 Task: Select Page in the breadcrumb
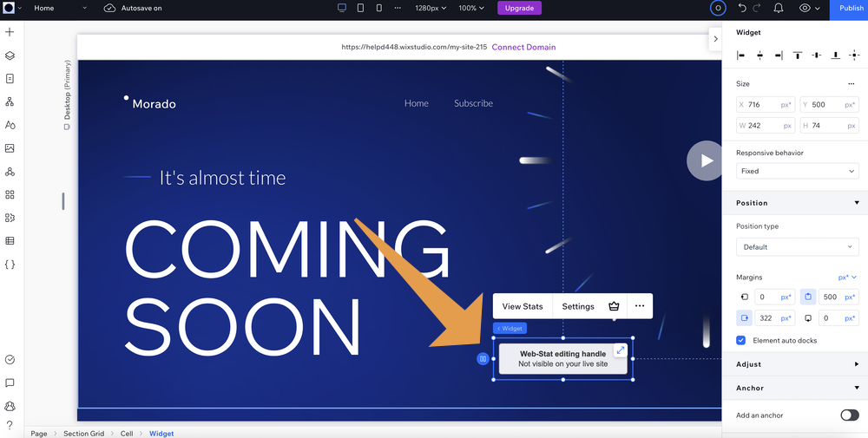coord(39,434)
